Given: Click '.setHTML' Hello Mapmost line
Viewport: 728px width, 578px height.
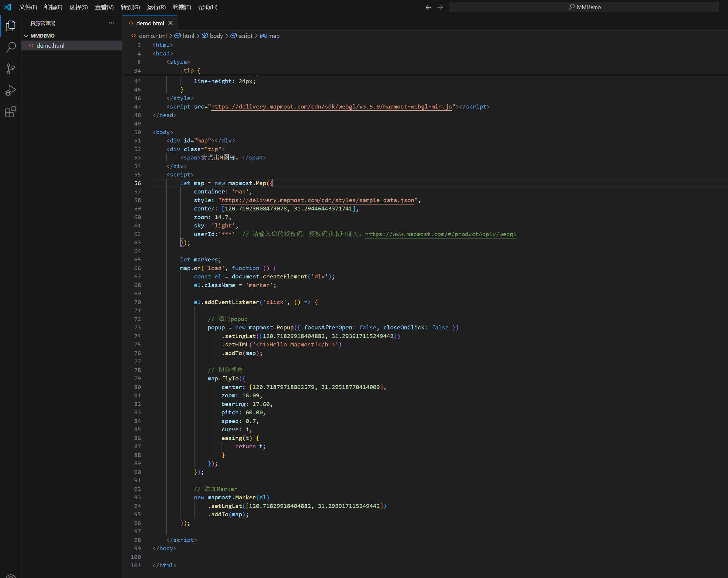Looking at the screenshot, I should click(282, 344).
